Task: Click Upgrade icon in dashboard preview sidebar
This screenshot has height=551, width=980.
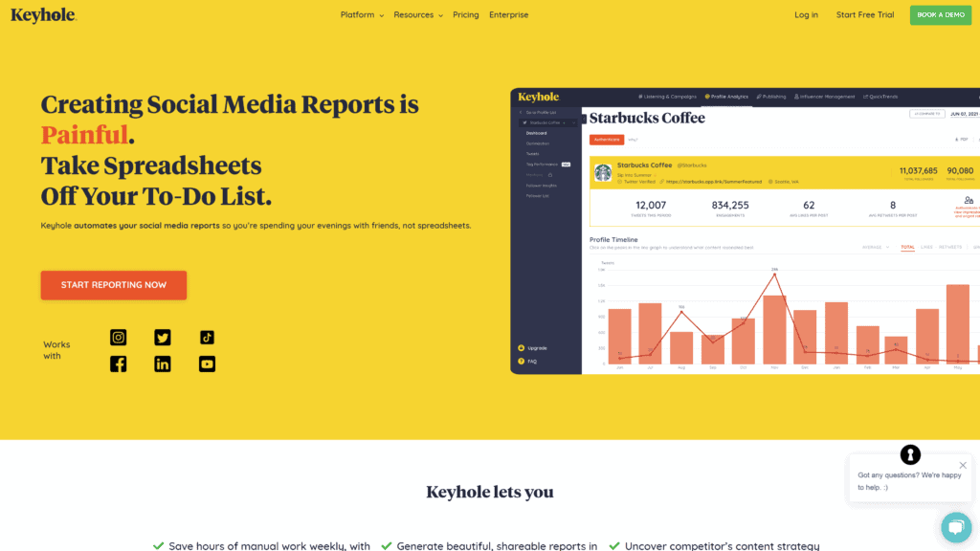Action: (522, 348)
